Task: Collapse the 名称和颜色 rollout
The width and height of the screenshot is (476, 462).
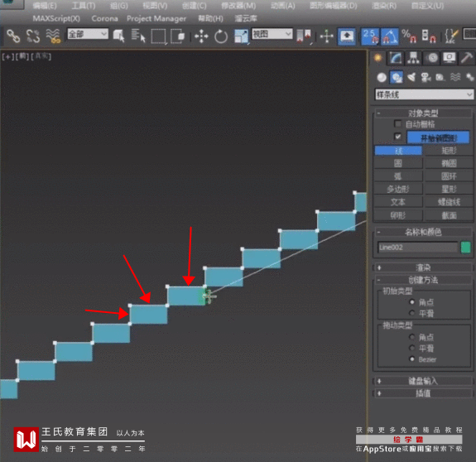Action: (423, 232)
